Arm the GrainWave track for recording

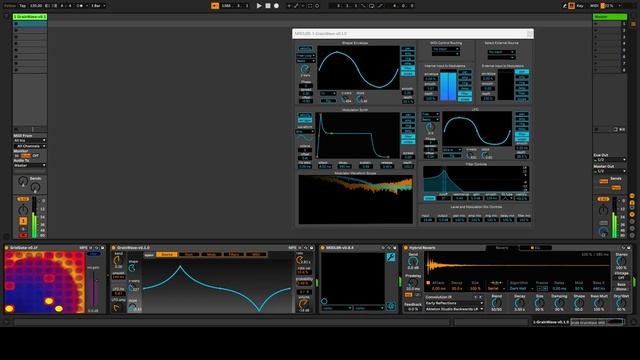pyautogui.click(x=23, y=235)
